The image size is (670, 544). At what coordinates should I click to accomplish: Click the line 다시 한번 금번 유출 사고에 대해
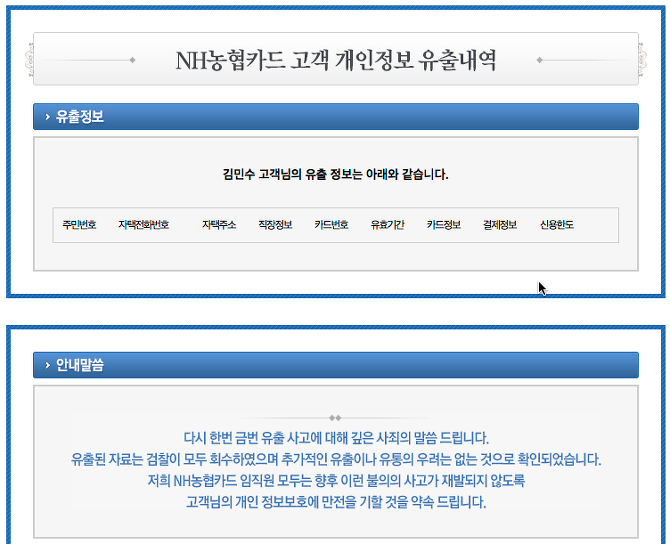tap(336, 438)
